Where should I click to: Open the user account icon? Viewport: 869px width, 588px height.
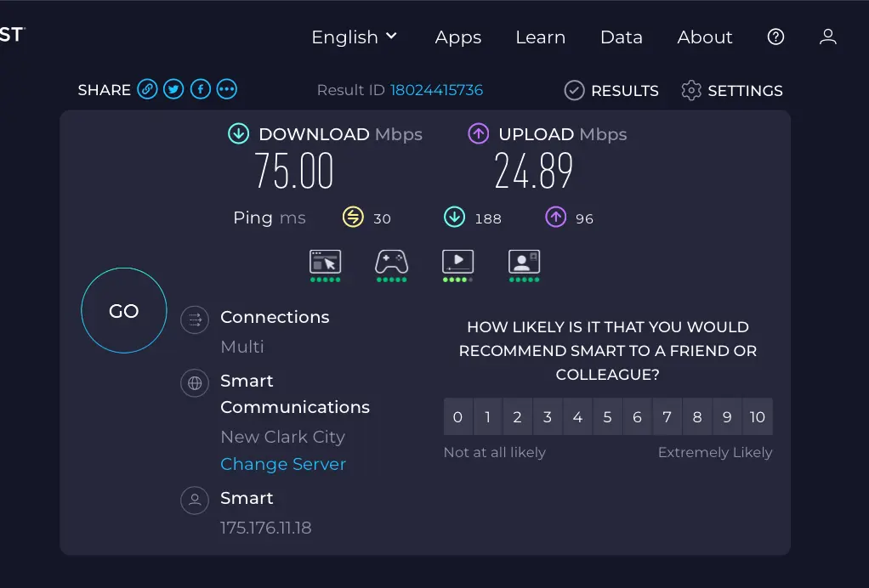[828, 37]
